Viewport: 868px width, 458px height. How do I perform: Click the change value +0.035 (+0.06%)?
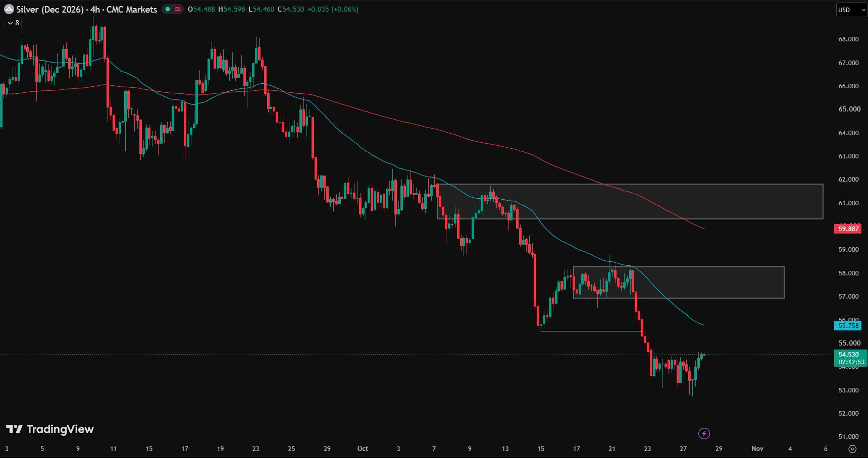click(x=333, y=9)
